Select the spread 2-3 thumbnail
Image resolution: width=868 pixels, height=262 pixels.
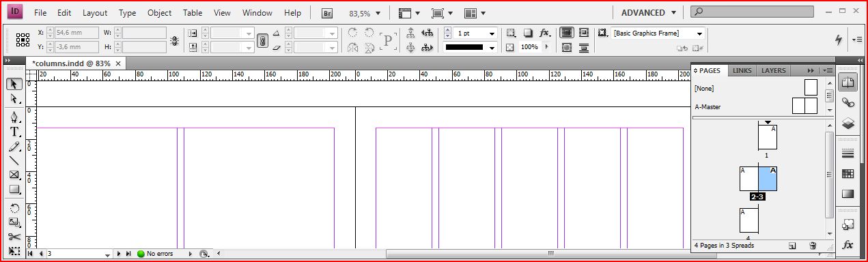(x=758, y=178)
